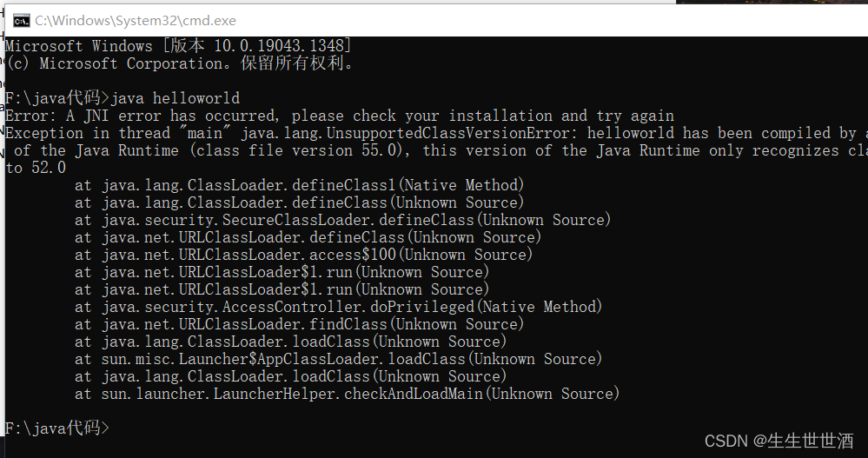Screen dimensions: 868x458
Task: Click the AccessController.doPrivileged stack line
Action: pos(338,307)
